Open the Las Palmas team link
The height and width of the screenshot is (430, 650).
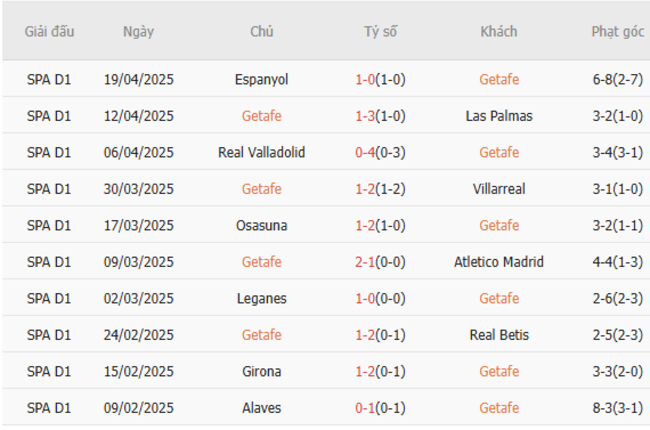point(499,116)
